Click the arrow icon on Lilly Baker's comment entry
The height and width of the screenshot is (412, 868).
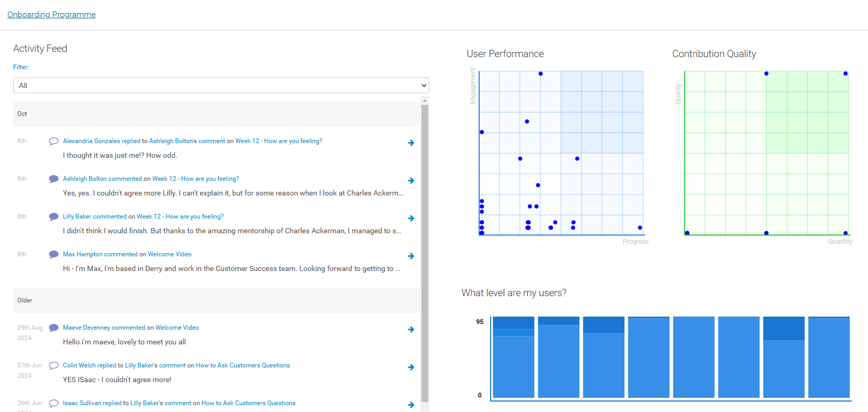pos(411,218)
